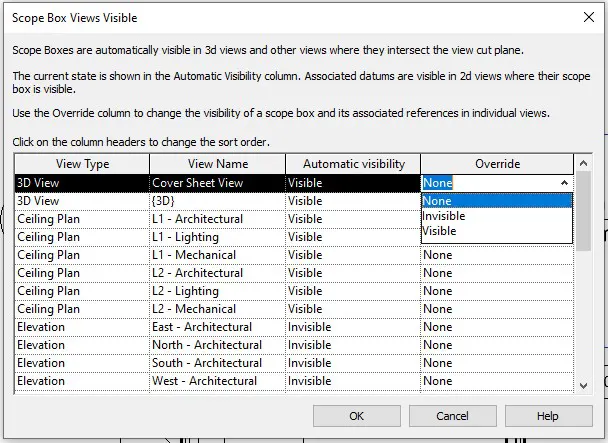The height and width of the screenshot is (443, 608).
Task: Choose Visible option in override dropdown list
Action: (440, 231)
